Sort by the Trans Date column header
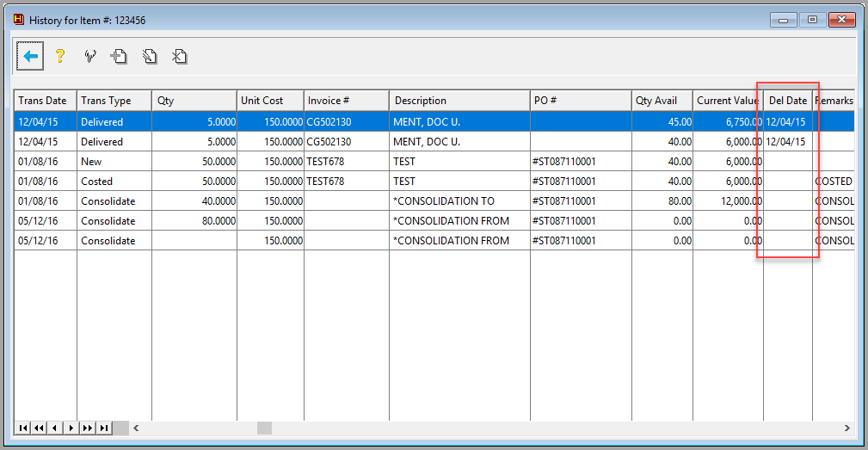Viewport: 868px width, 450px height. (x=46, y=100)
